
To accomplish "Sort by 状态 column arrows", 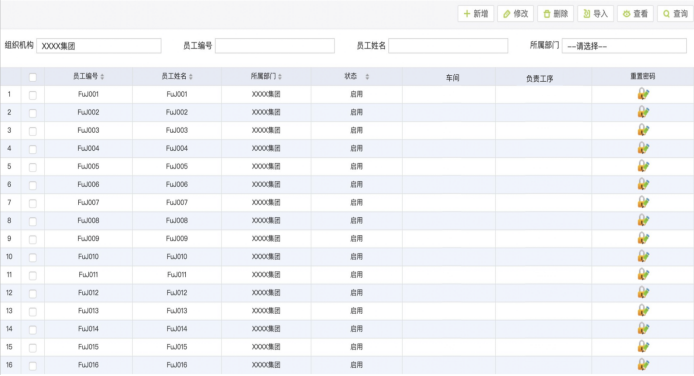I will coord(367,77).
